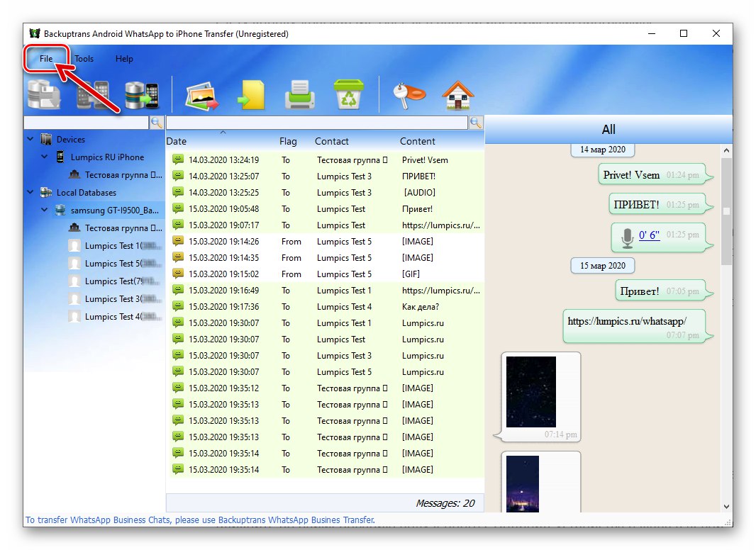
Task: Click the Local Databases tree icon
Action: [x=46, y=192]
